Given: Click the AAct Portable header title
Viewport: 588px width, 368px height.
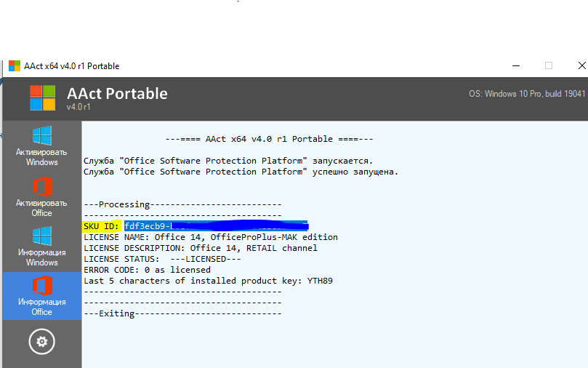Looking at the screenshot, I should point(117,93).
